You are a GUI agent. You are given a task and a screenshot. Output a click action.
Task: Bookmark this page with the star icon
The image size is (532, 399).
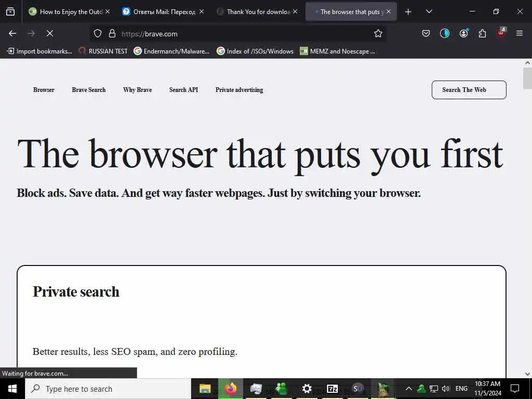click(x=378, y=33)
